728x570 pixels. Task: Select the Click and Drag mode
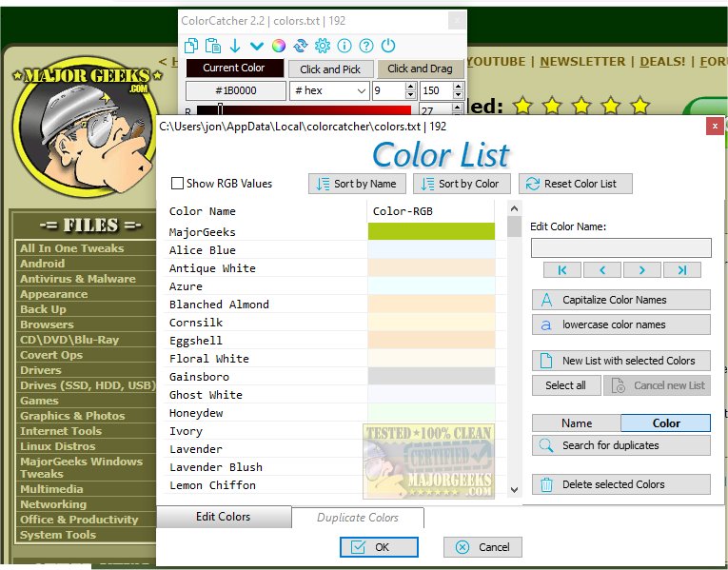coord(421,69)
